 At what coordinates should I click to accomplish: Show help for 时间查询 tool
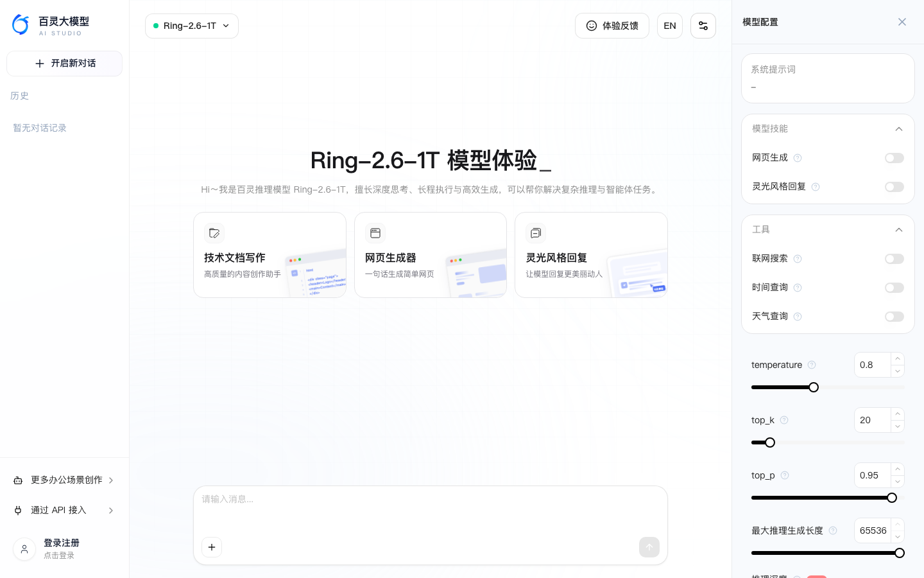coord(798,288)
